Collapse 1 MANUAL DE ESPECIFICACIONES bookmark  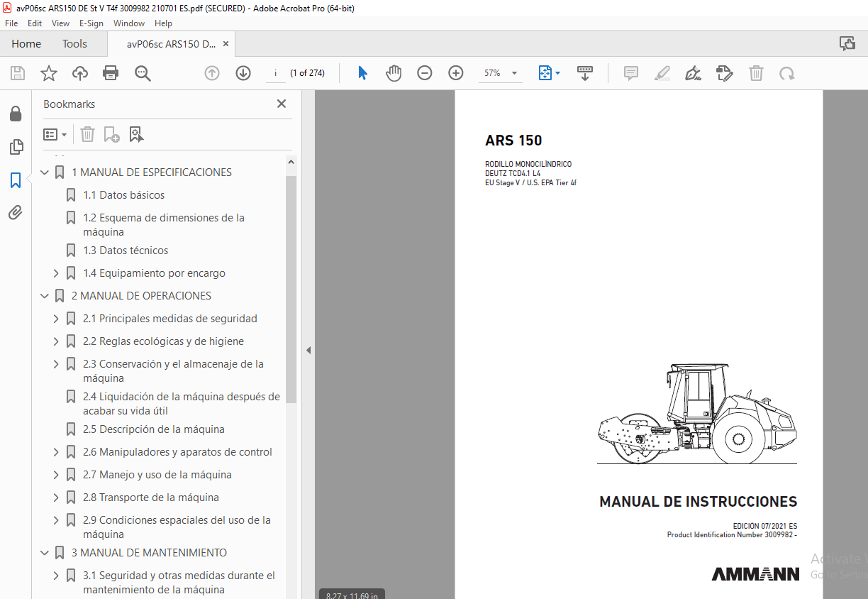tap(45, 172)
